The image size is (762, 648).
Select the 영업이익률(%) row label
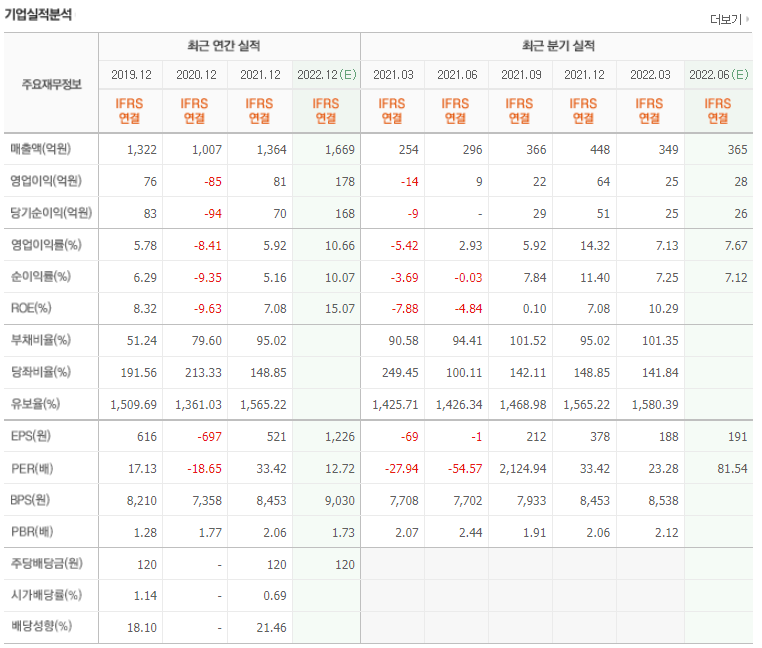[46, 245]
